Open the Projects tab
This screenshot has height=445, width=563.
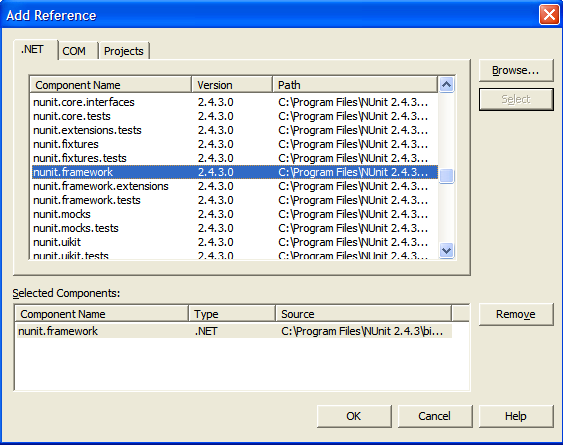pos(124,51)
